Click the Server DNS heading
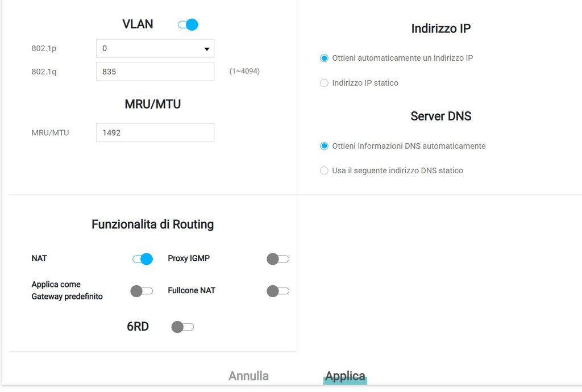Screen dimensions: 582x392 click(x=440, y=116)
